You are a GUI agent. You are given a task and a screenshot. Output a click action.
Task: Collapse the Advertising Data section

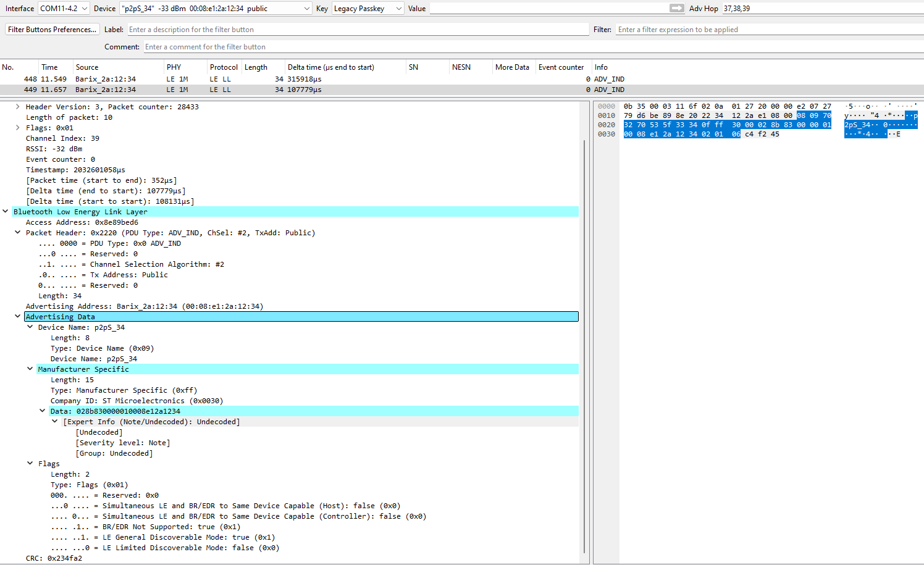[17, 316]
